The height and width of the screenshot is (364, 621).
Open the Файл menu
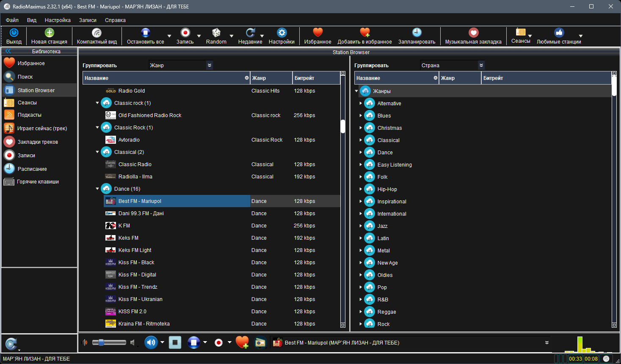[12, 20]
